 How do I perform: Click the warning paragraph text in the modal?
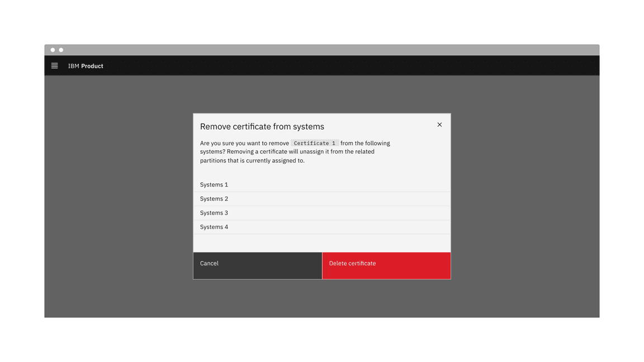[252, 151]
